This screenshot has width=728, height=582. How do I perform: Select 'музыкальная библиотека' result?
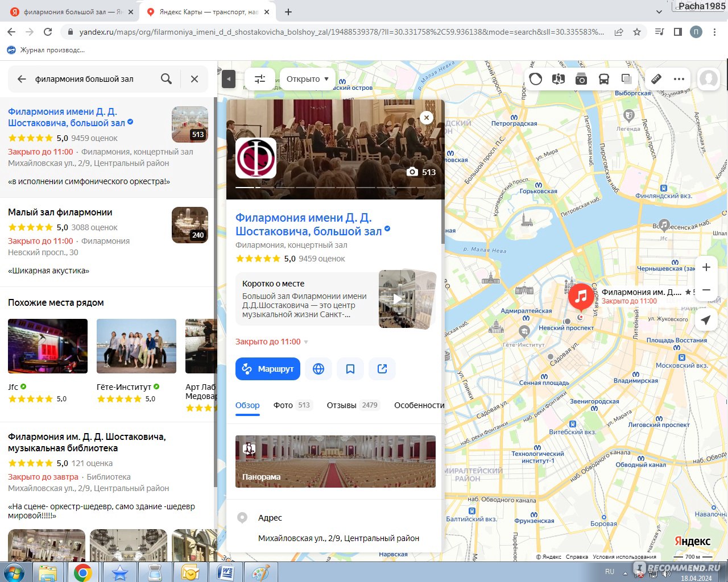pos(87,442)
